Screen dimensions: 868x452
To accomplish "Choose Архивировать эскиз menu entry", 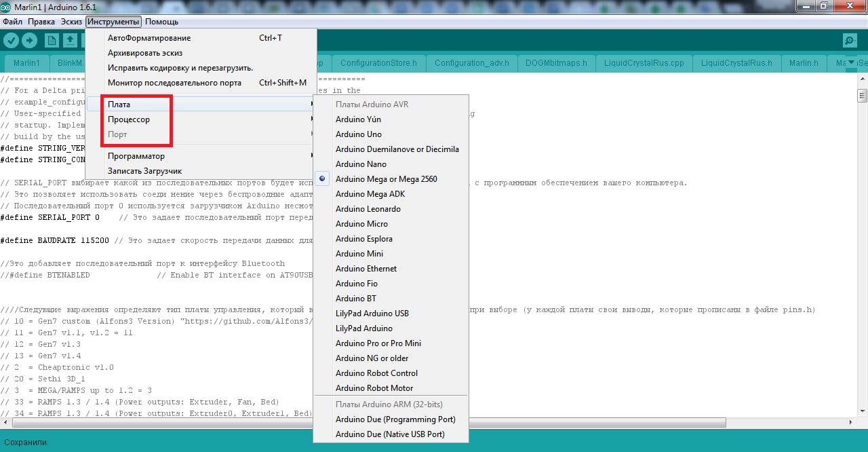I will [x=201, y=53].
